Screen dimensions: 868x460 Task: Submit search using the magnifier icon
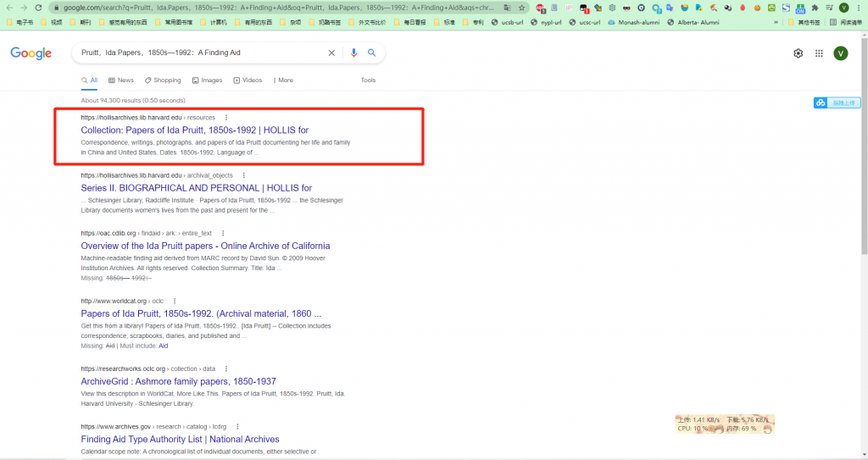coord(372,53)
